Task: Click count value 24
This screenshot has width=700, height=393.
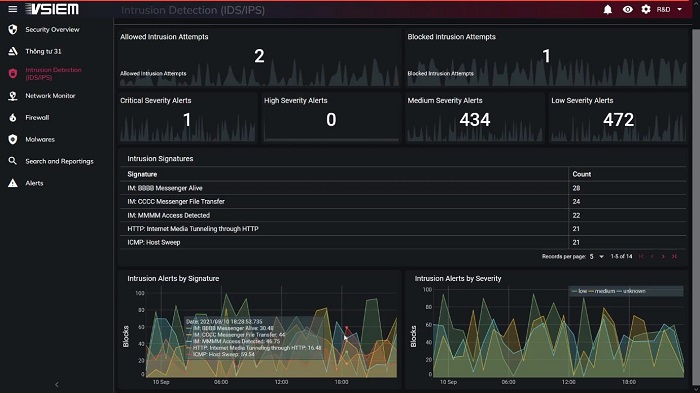Action: coord(576,201)
